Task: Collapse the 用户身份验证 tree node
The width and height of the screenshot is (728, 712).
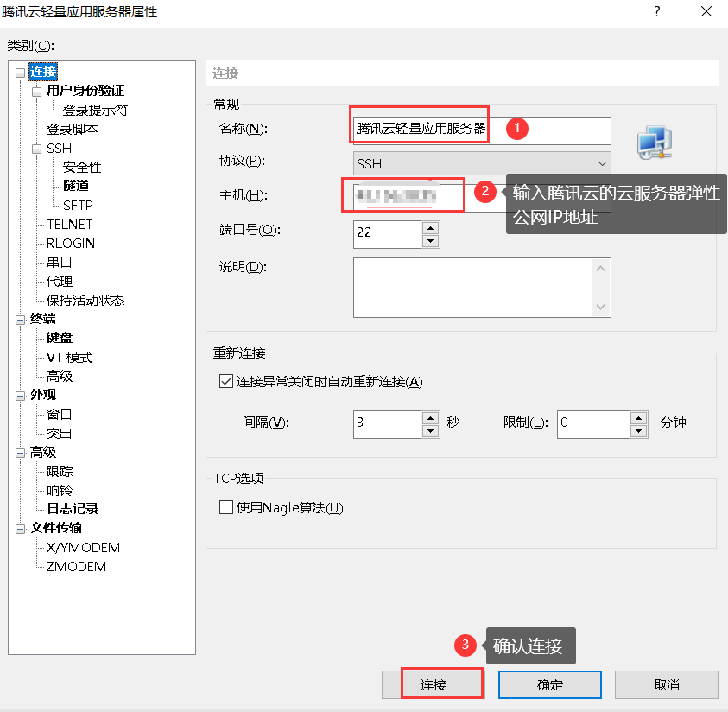Action: [x=36, y=92]
